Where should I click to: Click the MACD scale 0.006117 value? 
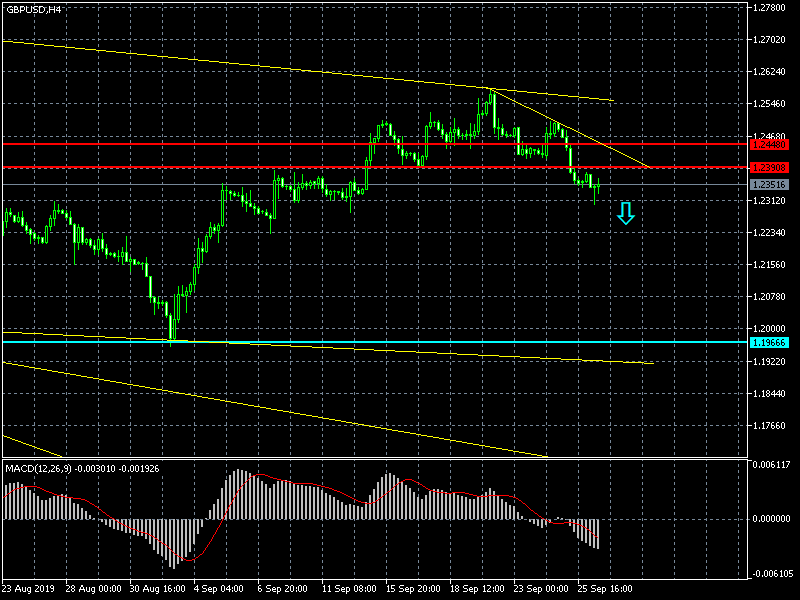coord(771,465)
